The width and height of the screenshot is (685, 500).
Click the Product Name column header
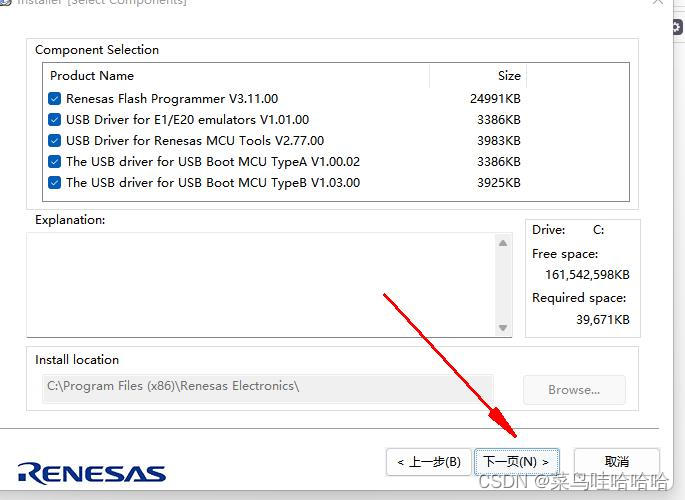[237, 76]
